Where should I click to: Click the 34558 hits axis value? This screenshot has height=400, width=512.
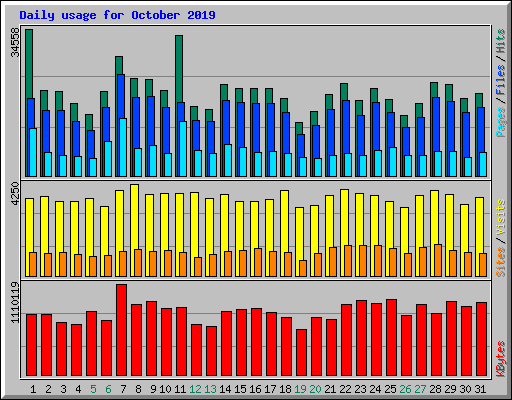(x=15, y=42)
